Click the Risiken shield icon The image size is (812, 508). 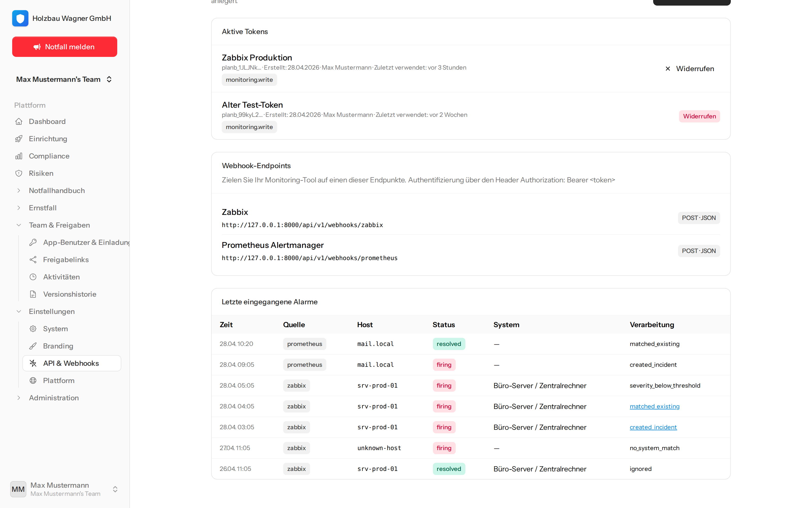click(19, 173)
